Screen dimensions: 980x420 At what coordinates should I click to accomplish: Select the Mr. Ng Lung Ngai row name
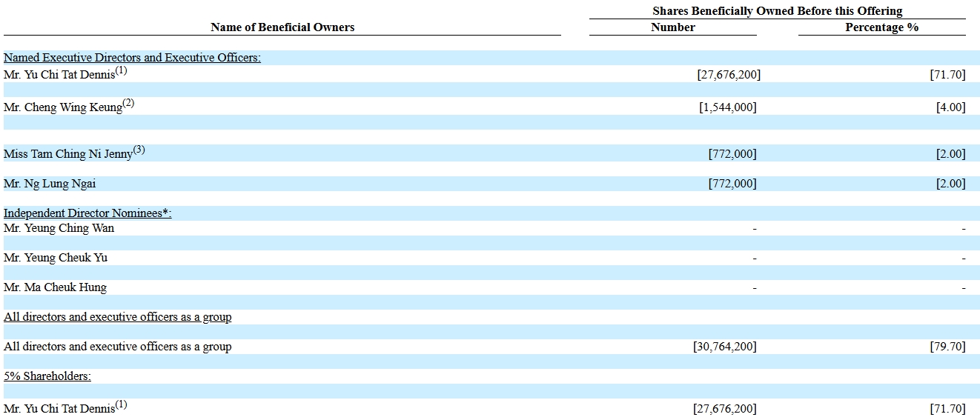[50, 184]
